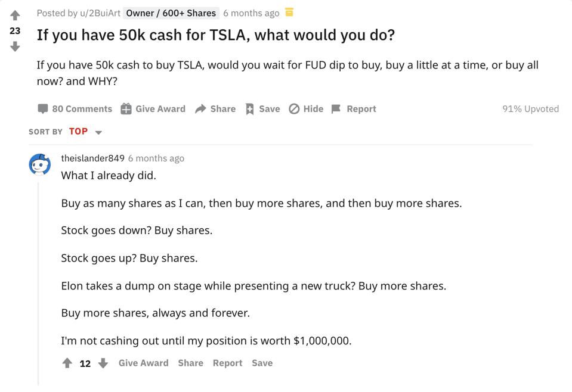The height and width of the screenshot is (392, 572).
Task: Click theislander849's avatar image
Action: (x=40, y=164)
